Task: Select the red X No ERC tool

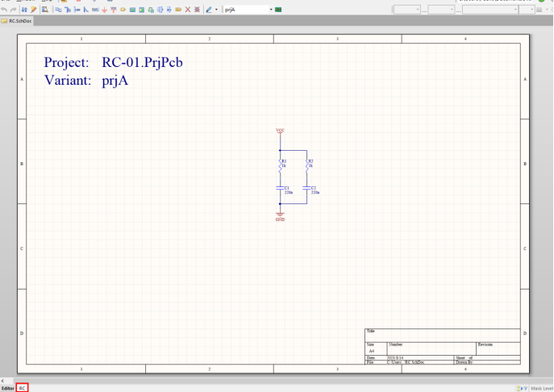Action: [188, 10]
